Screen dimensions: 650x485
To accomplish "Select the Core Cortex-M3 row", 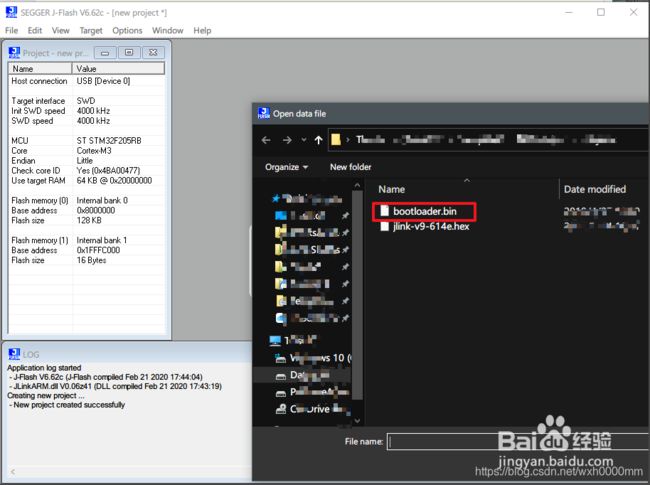I will pos(86,150).
